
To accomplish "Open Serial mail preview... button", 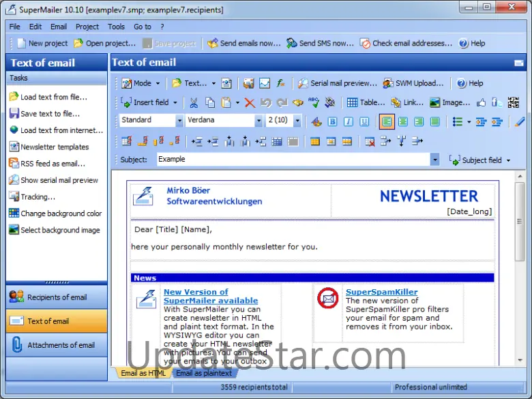I will pyautogui.click(x=337, y=83).
